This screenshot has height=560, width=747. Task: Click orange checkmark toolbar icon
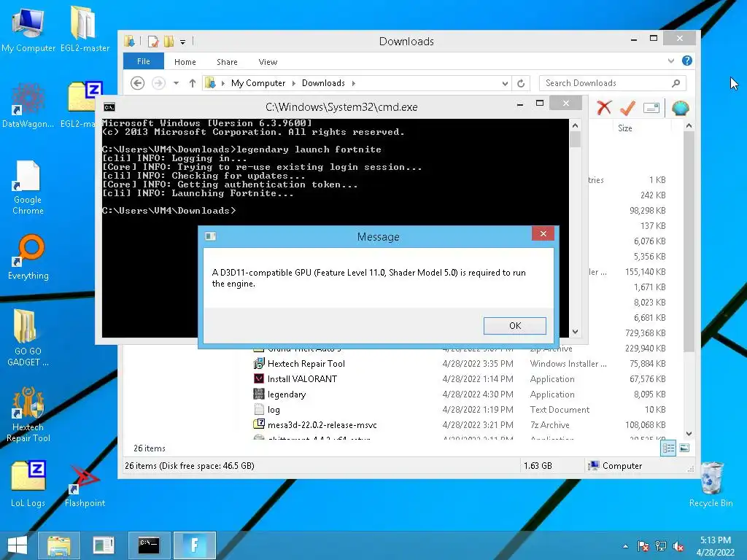coord(627,108)
